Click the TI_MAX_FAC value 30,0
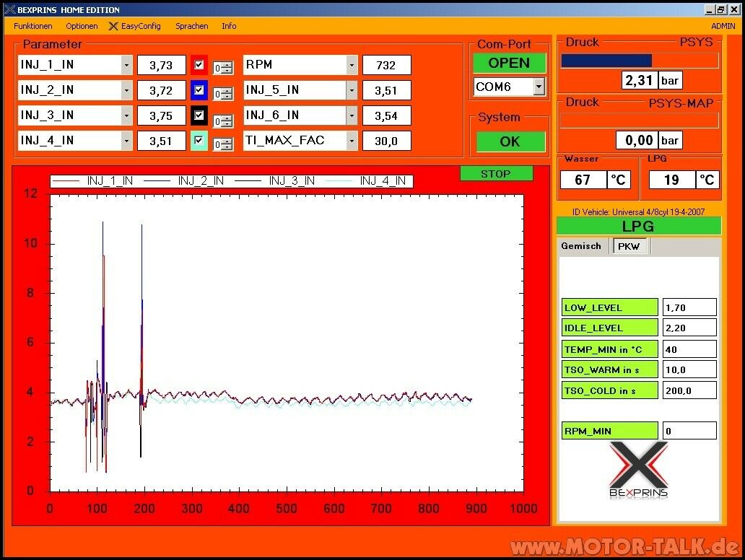 [386, 141]
